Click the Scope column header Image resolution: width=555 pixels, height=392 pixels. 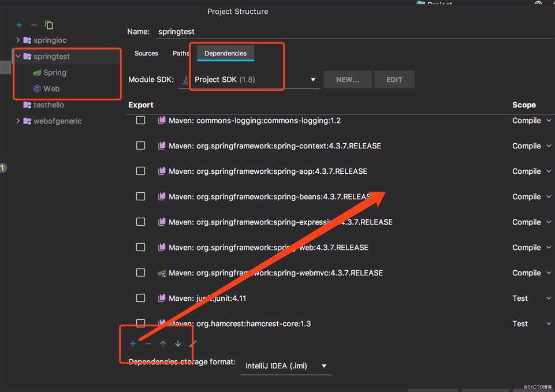click(x=524, y=104)
